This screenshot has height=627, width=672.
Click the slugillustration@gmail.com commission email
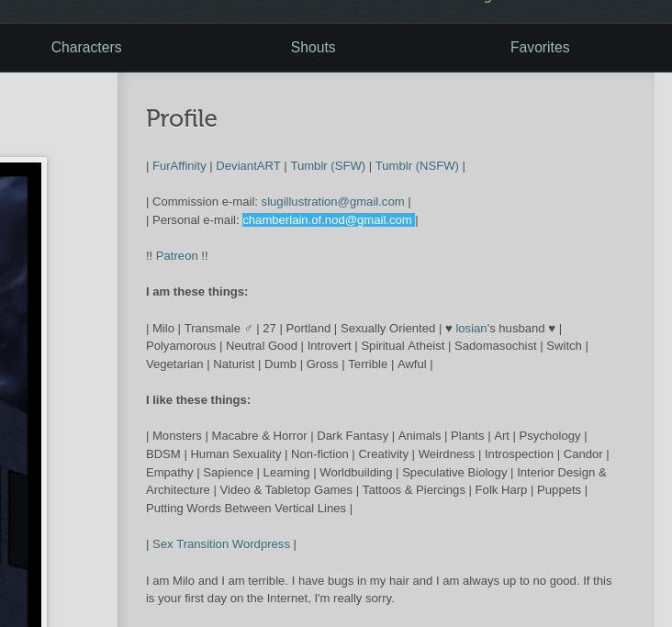(x=332, y=202)
